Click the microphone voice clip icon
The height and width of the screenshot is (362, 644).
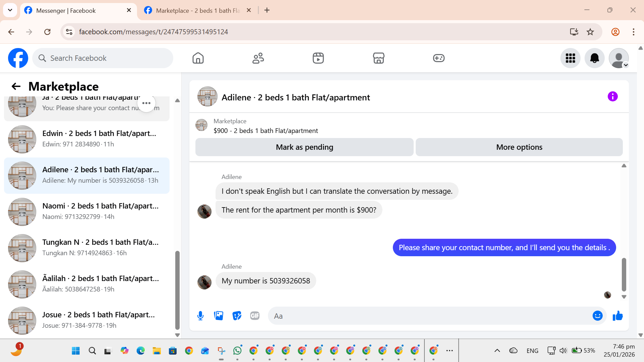pos(200,316)
